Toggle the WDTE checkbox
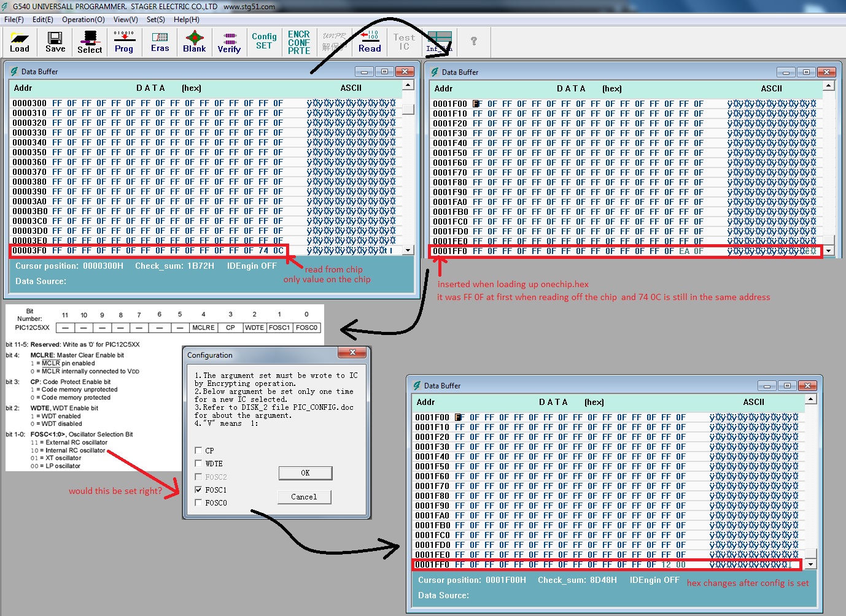Viewport: 846px width, 616px height. pos(198,463)
